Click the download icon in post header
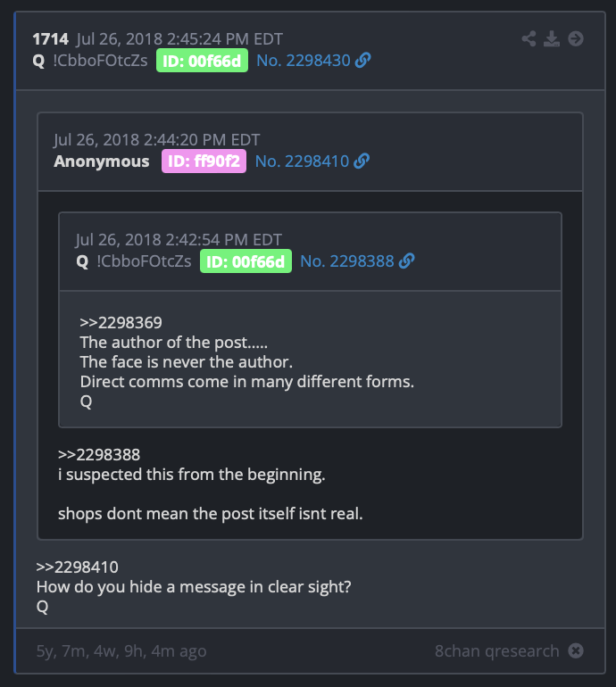The image size is (616, 687). pyautogui.click(x=552, y=38)
